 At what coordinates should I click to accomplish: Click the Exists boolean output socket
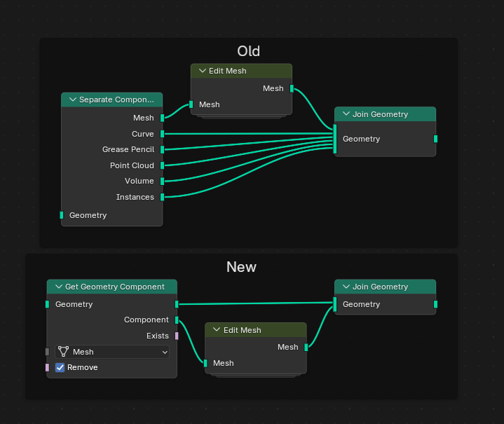(177, 336)
